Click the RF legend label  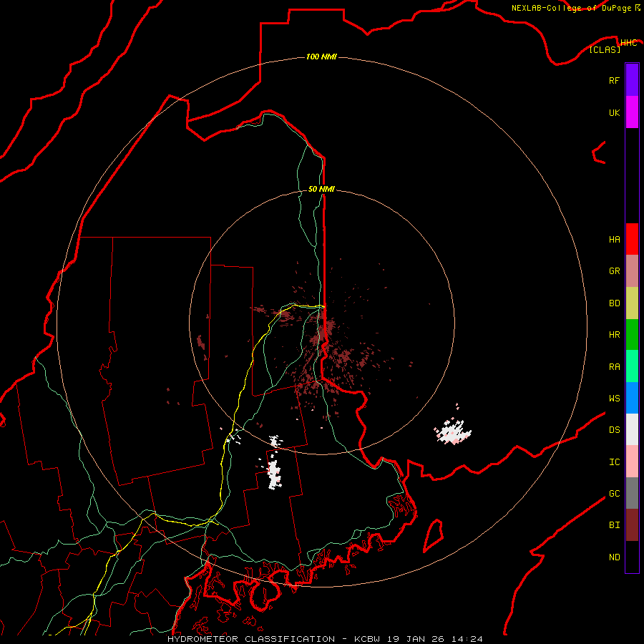click(614, 80)
